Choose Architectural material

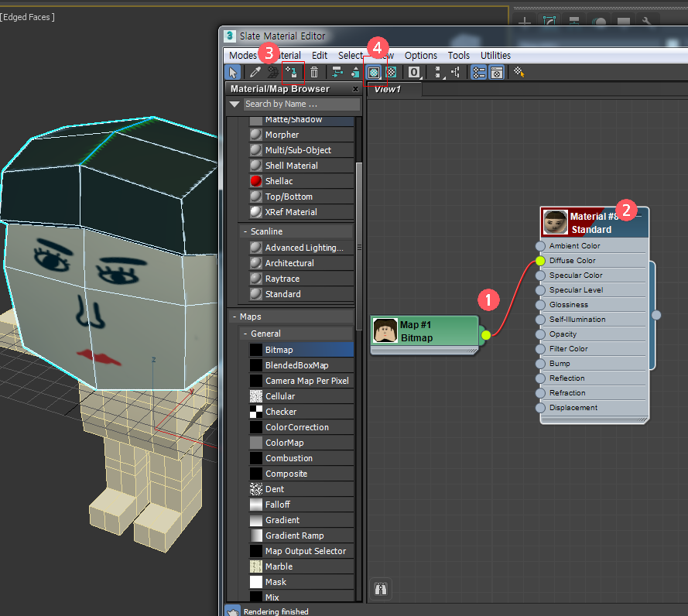[301, 263]
